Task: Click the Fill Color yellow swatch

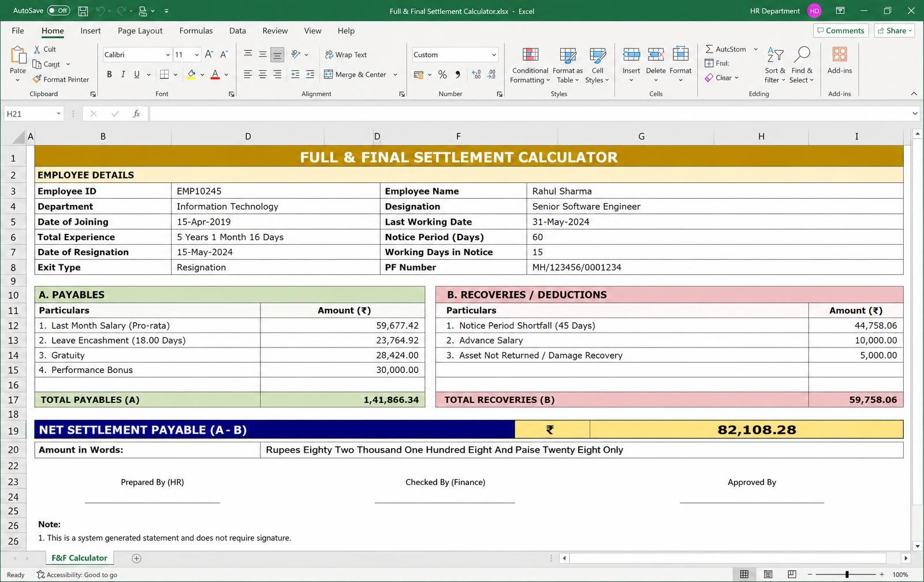Action: point(192,74)
